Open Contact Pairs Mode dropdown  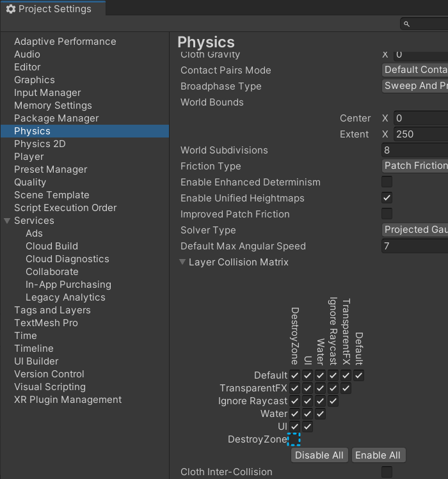pyautogui.click(x=415, y=70)
